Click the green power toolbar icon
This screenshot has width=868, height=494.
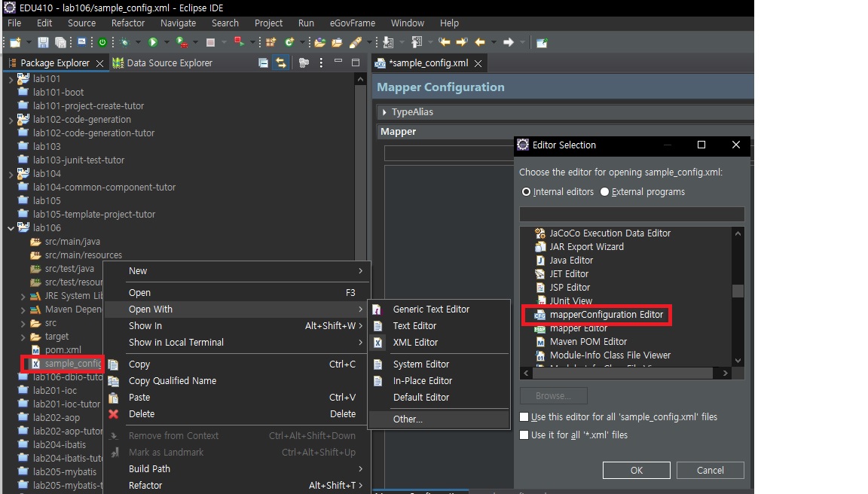pos(102,43)
